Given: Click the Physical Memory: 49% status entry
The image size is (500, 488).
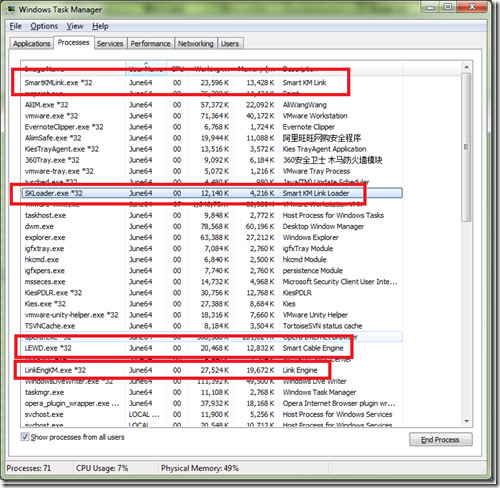Looking at the screenshot, I should click(x=200, y=468).
